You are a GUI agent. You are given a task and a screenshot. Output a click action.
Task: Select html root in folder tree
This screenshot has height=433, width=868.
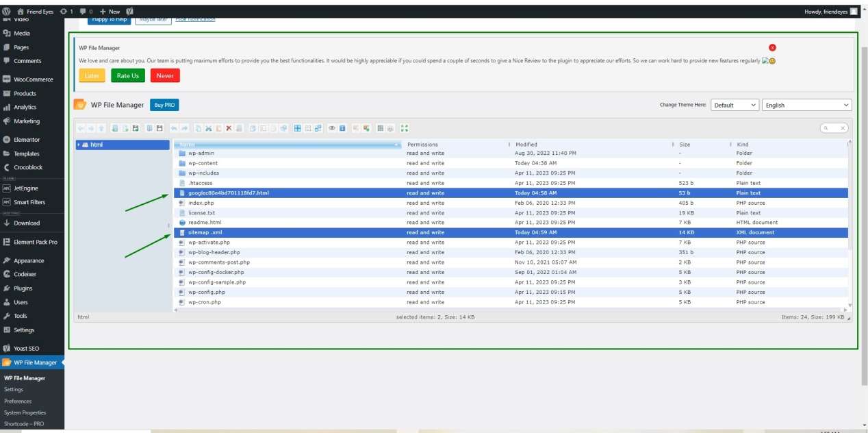click(123, 145)
